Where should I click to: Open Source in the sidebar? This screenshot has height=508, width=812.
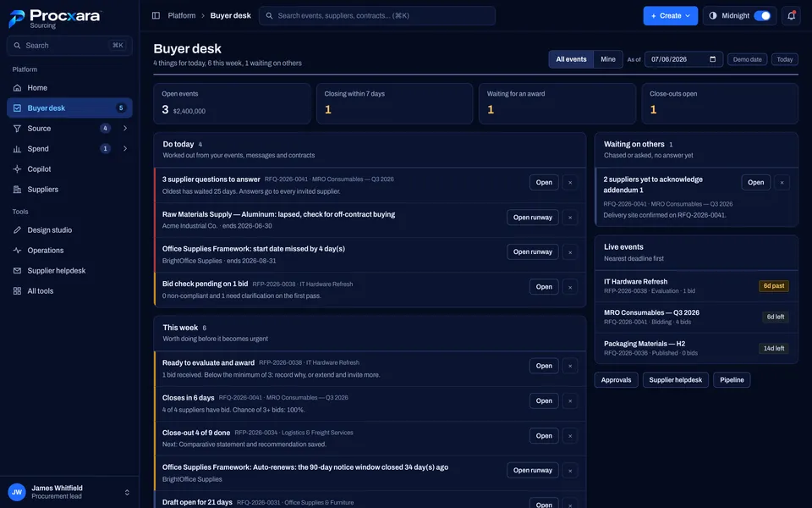pyautogui.click(x=69, y=128)
